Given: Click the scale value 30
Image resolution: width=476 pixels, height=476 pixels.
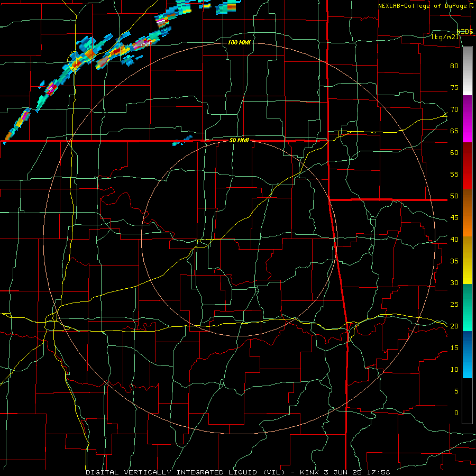Looking at the screenshot, I should pyautogui.click(x=454, y=282).
